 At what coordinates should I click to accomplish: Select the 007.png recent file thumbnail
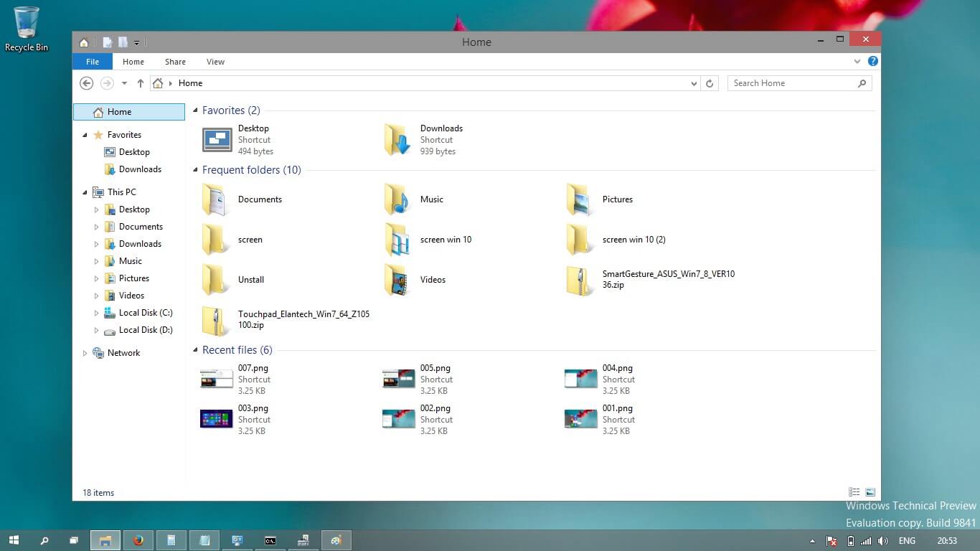[x=217, y=379]
